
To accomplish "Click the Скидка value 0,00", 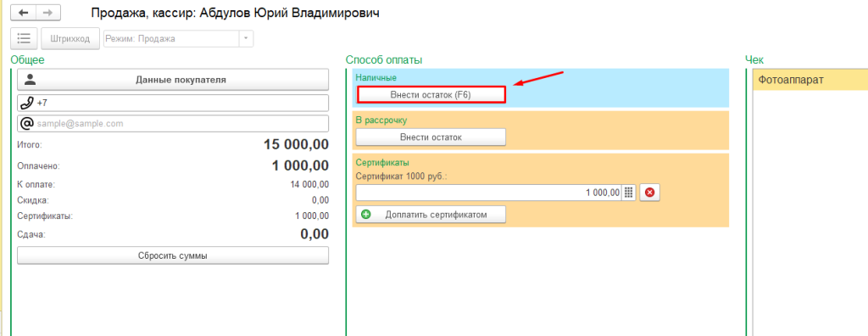I will (x=320, y=200).
